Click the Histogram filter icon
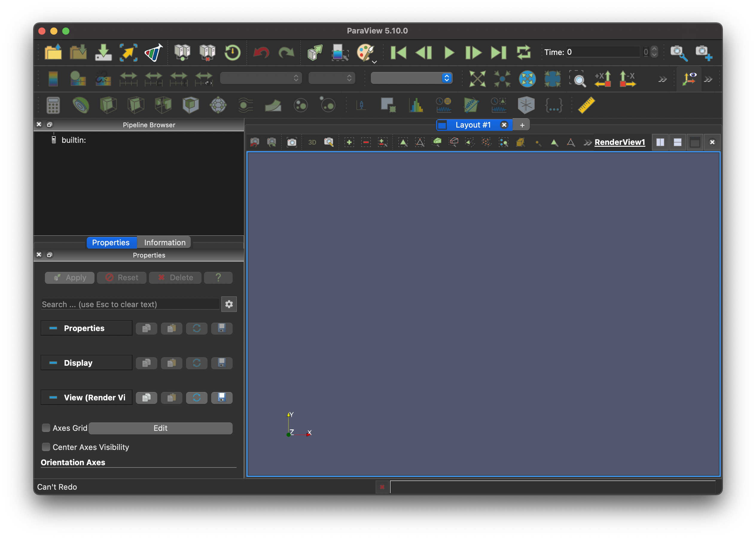 pos(416,105)
